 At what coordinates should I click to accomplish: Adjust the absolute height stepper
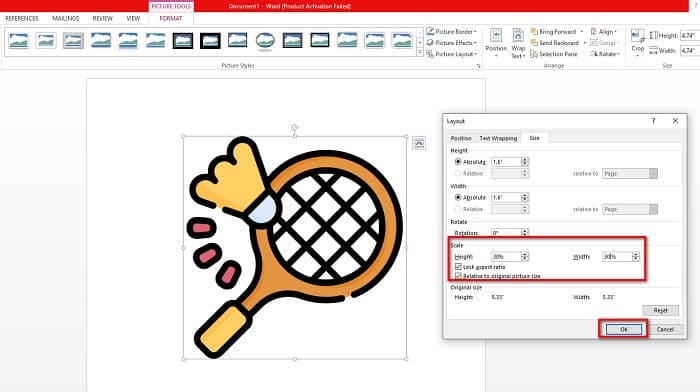525,162
